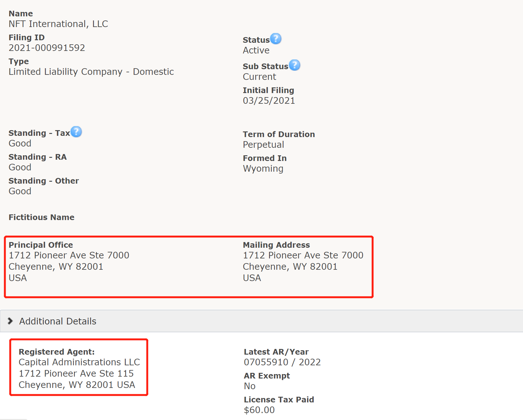The width and height of the screenshot is (523, 420).
Task: Open the Sub Status help icon
Action: (x=295, y=65)
